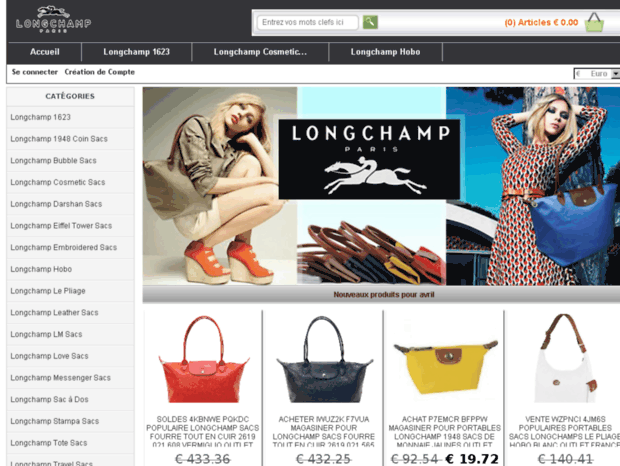Open the white hobo bag product image
The height and width of the screenshot is (466, 620).
pos(565,358)
